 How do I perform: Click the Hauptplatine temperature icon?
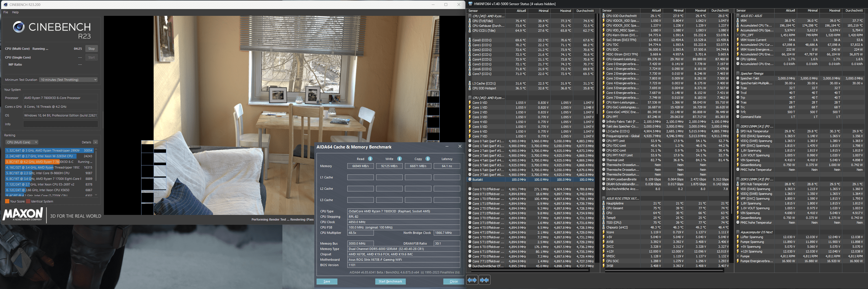click(x=603, y=203)
